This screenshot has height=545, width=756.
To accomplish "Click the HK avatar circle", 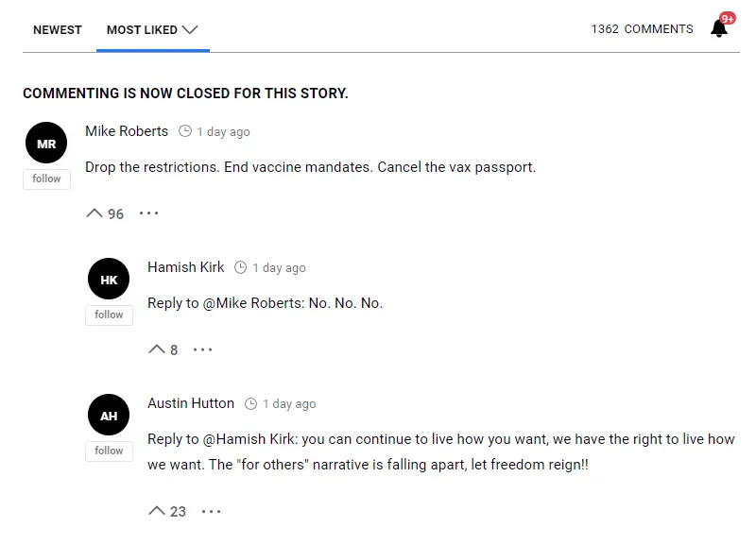I will coord(109,279).
